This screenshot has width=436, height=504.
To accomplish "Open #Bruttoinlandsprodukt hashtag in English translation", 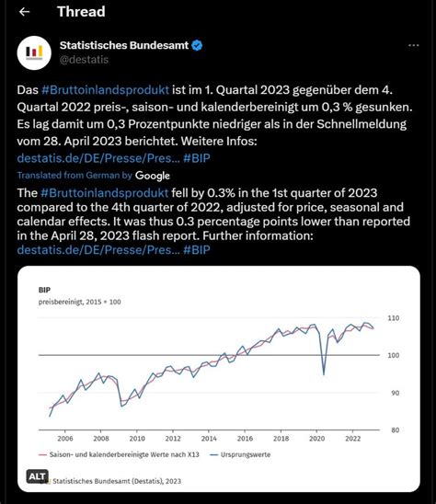I will point(105,193).
